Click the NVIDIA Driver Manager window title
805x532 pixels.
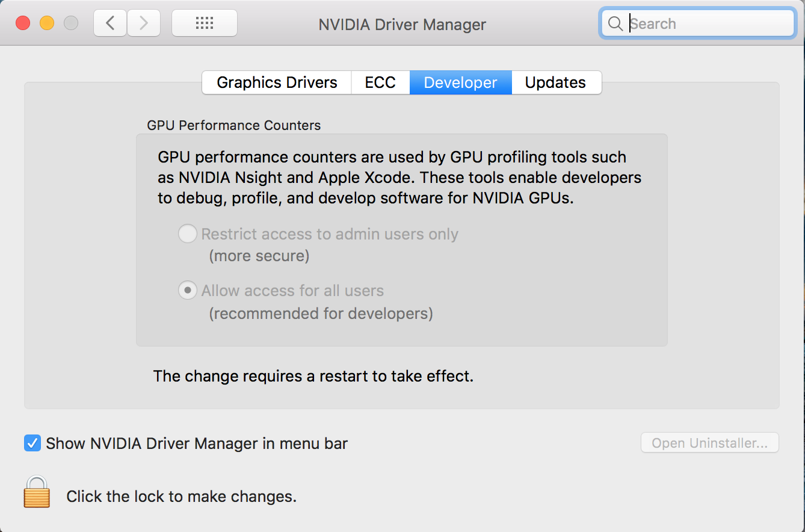pos(402,25)
